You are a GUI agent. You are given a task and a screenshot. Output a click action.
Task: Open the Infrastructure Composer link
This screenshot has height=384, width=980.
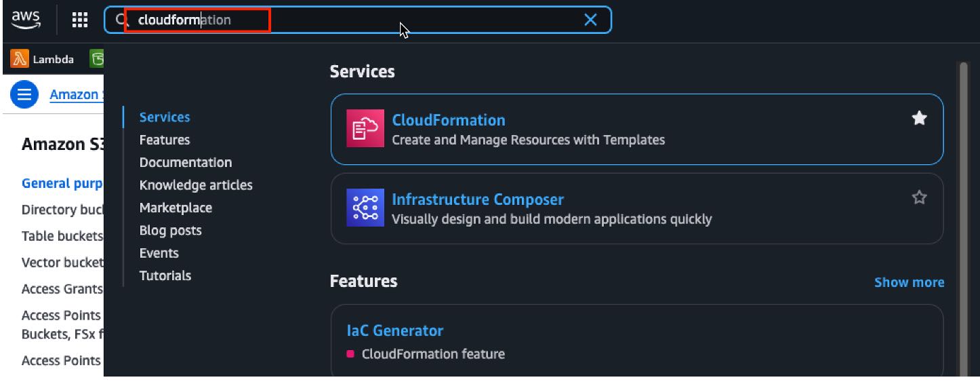(478, 199)
